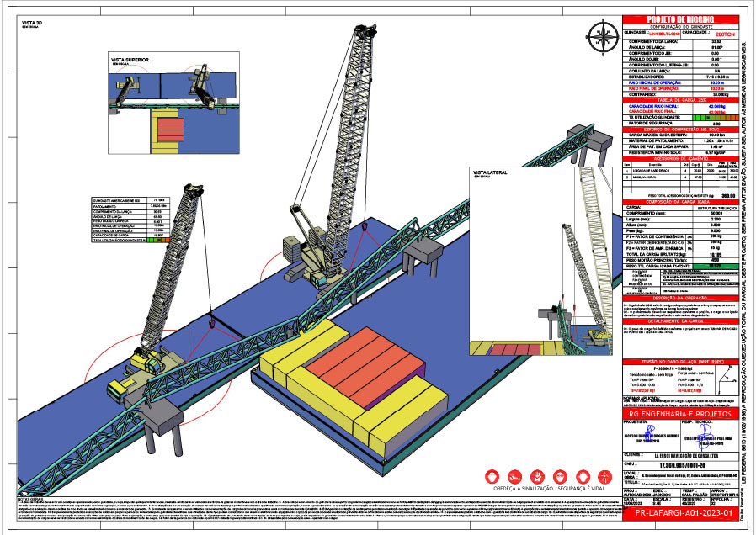Click the PROJETO DE RIGGING title header

[680, 19]
